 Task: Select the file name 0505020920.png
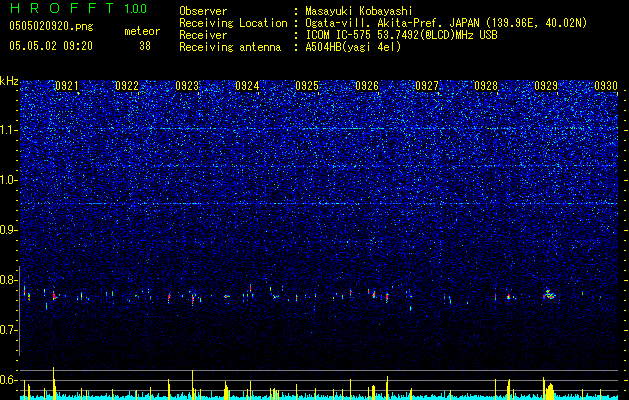(x=51, y=26)
